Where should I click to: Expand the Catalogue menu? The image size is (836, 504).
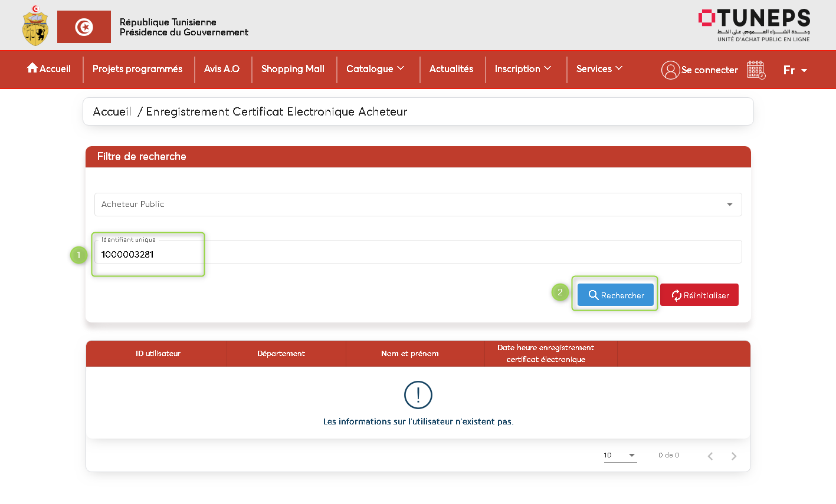375,69
